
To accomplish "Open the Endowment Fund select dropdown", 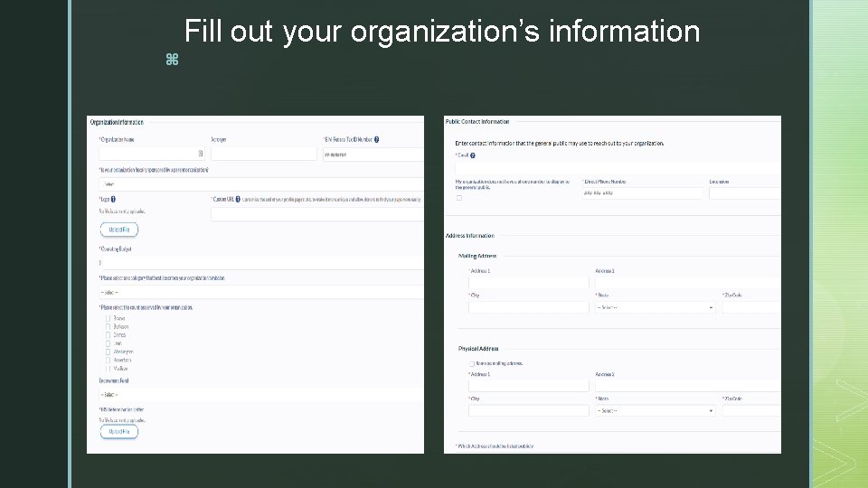I will pyautogui.click(x=261, y=395).
